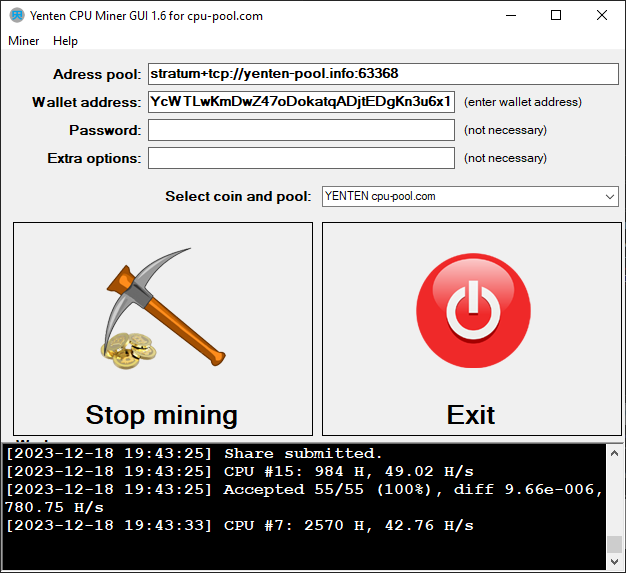Click the 'CPU #15: 984 H, 49.02 H/s' log line

240,472
